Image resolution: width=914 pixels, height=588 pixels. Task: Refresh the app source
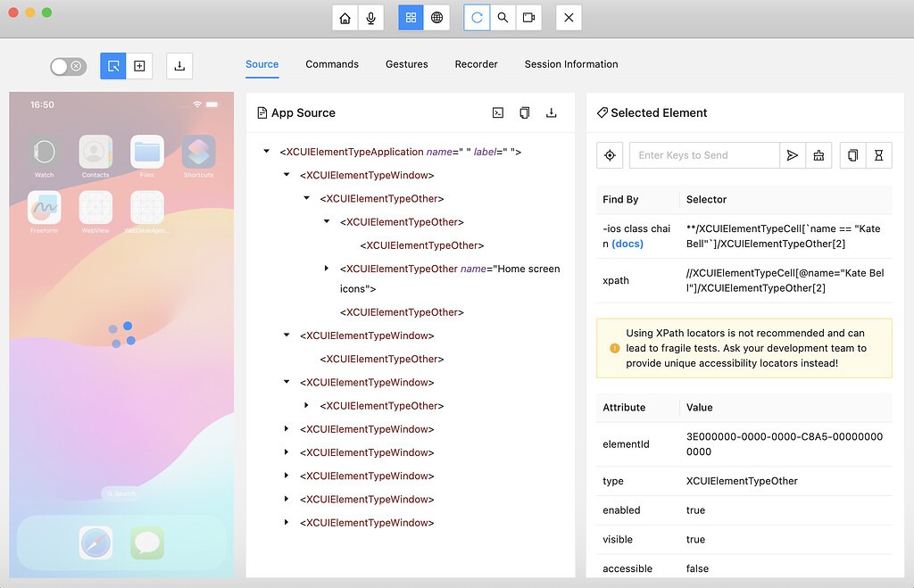click(477, 17)
